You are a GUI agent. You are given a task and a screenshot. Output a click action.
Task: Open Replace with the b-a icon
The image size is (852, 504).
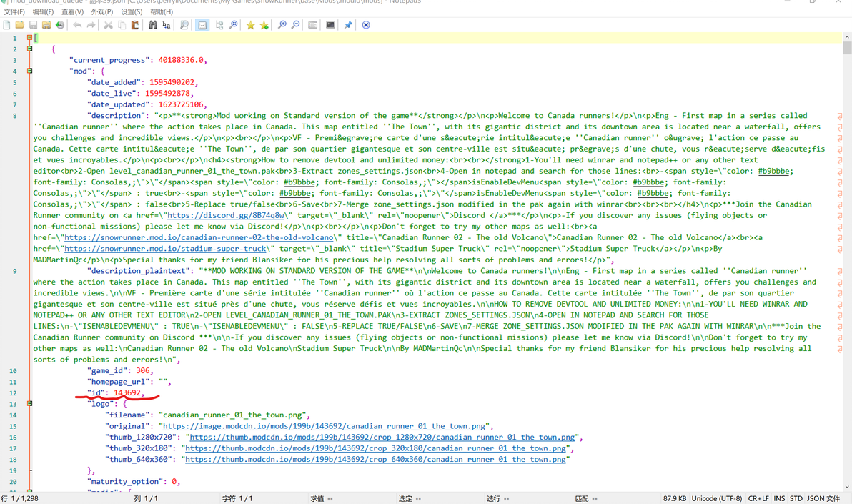pos(167,25)
